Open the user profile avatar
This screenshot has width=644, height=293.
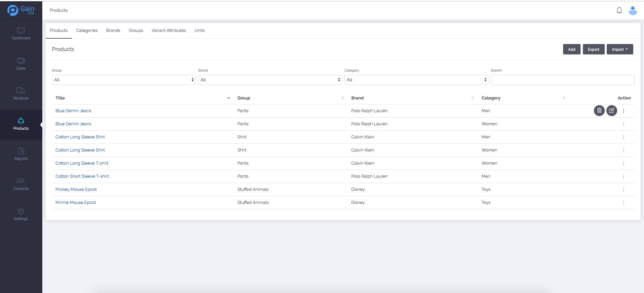click(x=633, y=10)
